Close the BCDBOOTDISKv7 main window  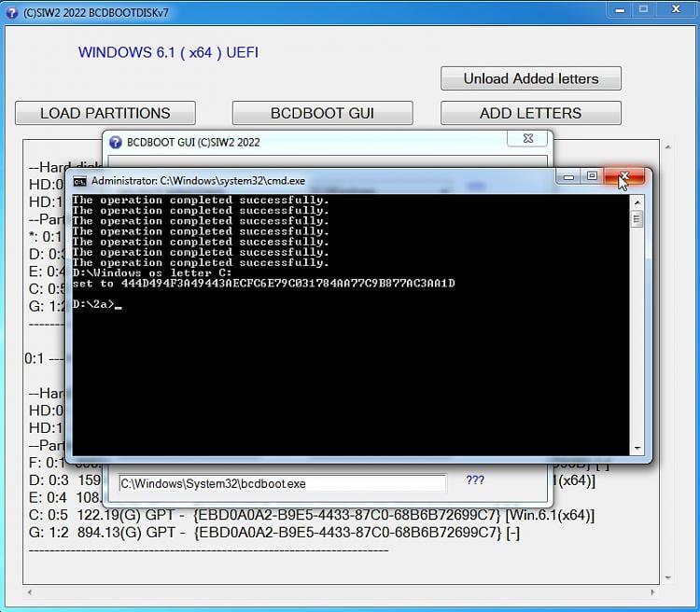click(x=676, y=9)
